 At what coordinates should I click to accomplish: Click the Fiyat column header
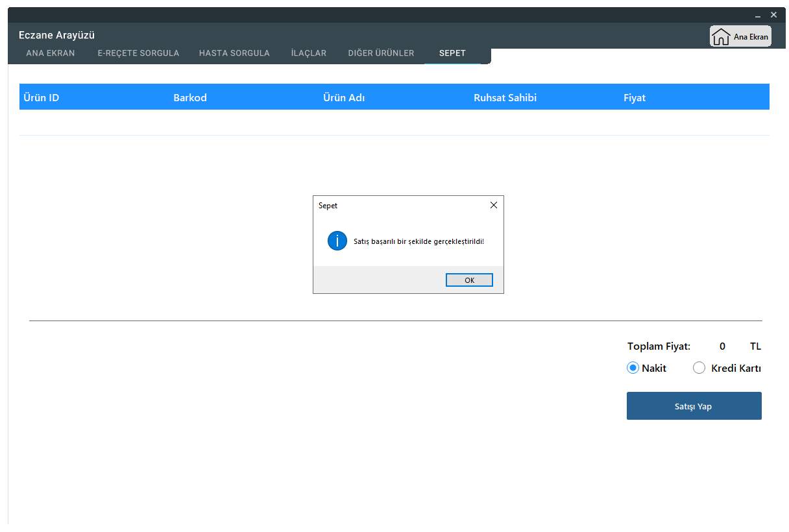(635, 98)
